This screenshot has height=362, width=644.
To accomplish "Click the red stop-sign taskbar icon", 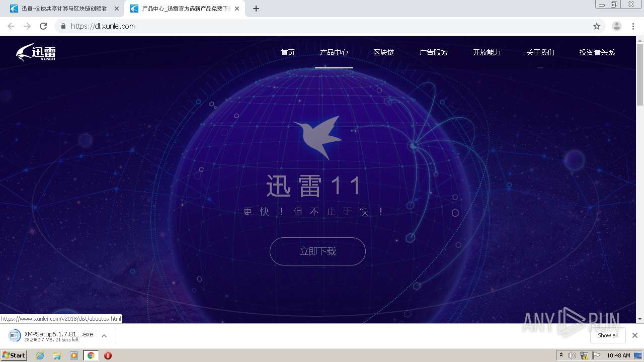I will pyautogui.click(x=108, y=355).
